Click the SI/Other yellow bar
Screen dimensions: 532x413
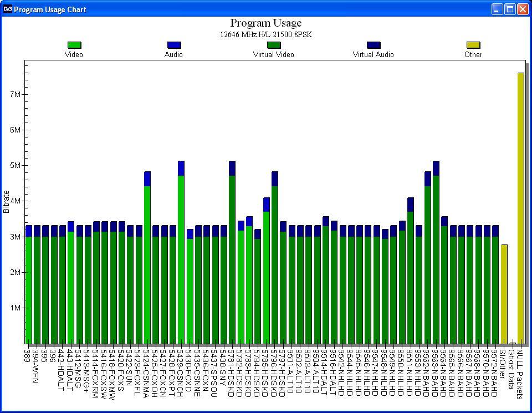[504, 294]
